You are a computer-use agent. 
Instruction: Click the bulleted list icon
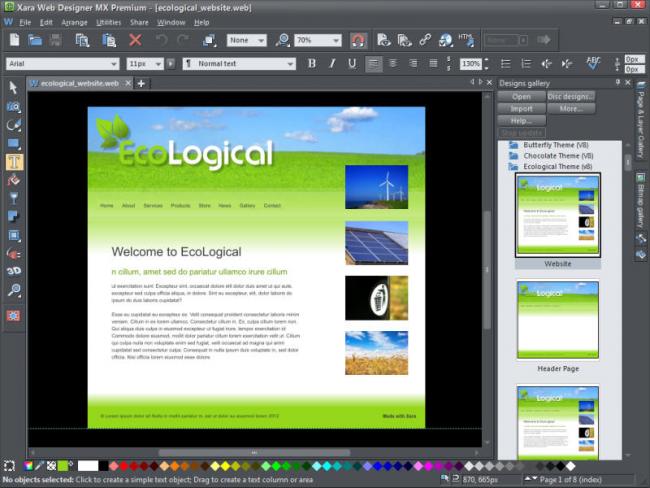pyautogui.click(x=505, y=63)
